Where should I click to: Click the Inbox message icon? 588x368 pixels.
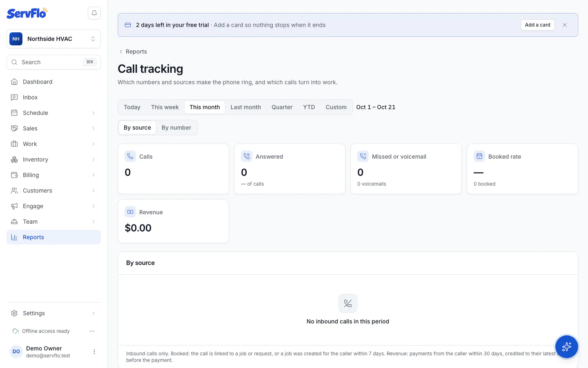14,97
